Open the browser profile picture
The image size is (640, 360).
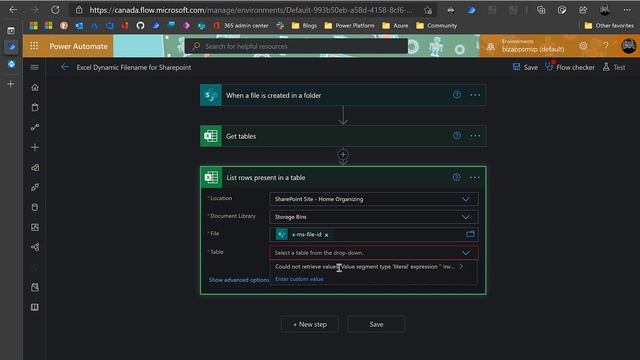[x=605, y=10]
